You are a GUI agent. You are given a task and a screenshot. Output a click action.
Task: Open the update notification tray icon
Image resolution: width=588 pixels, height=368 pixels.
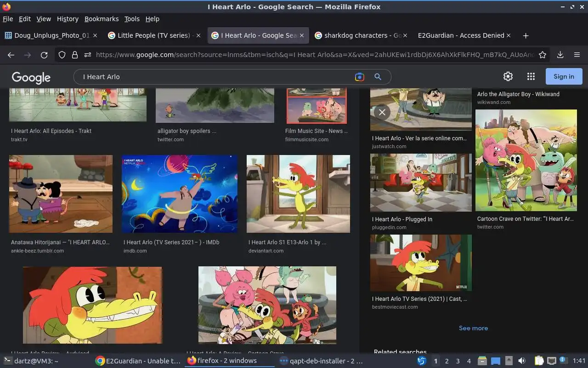click(563, 361)
